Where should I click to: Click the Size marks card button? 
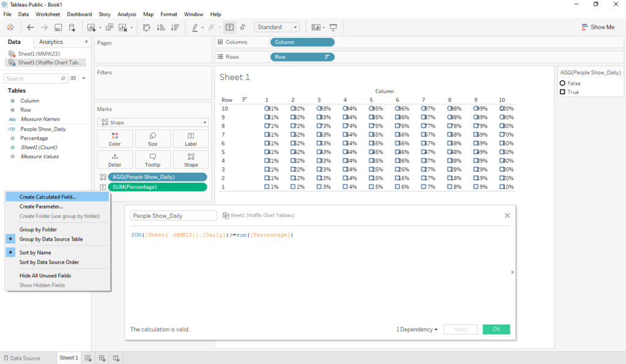tap(152, 139)
